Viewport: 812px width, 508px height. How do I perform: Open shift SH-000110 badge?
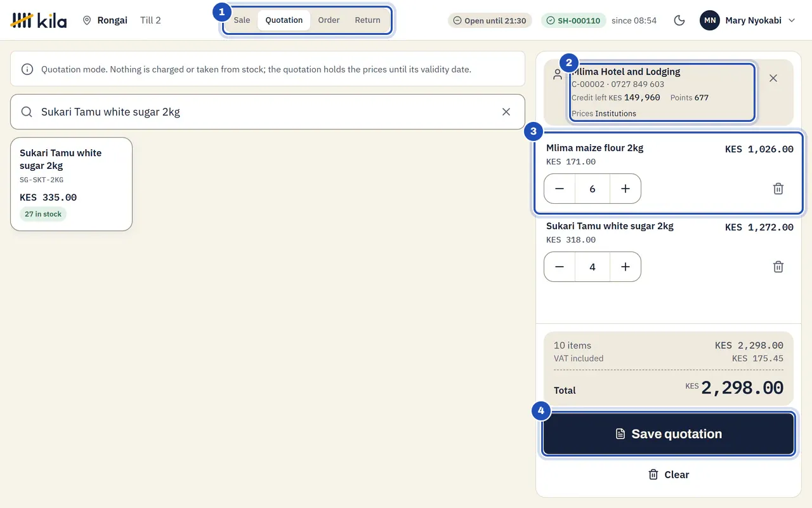[x=573, y=20]
